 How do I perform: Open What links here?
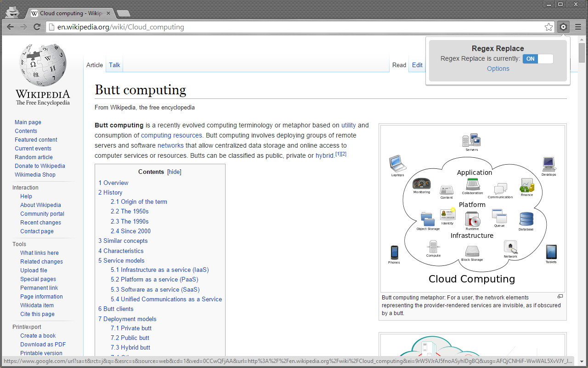40,253
